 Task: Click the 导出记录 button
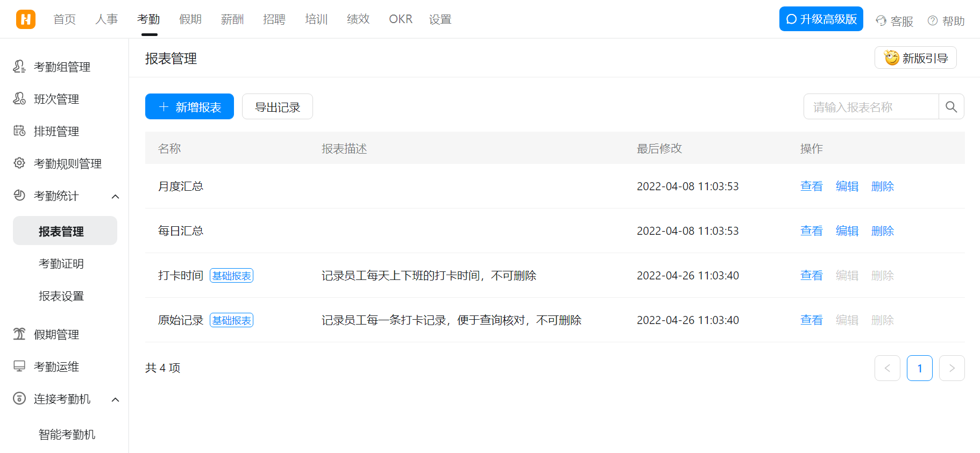[x=277, y=107]
